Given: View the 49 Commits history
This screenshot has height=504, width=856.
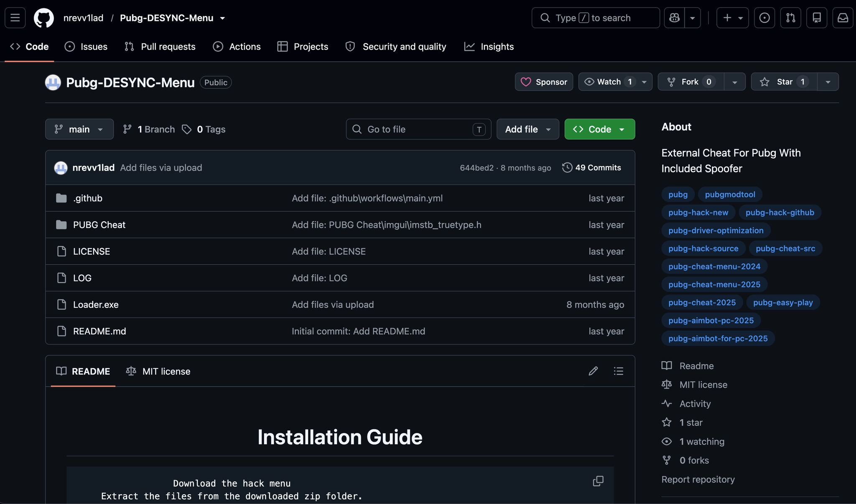Looking at the screenshot, I should point(591,167).
